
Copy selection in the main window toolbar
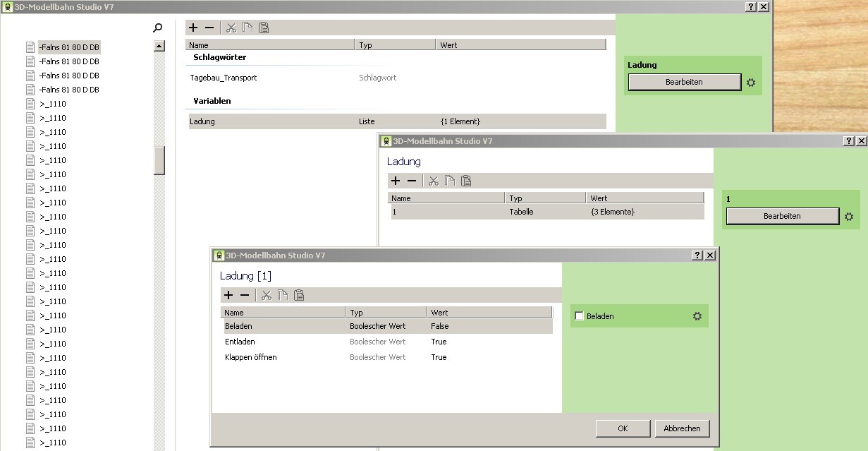pos(247,28)
